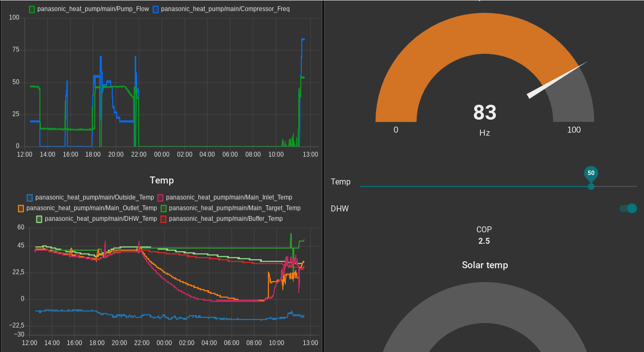Viewport: 644px width, 352px height.
Task: Toggle the Pump_Flow series legend box
Action: (x=32, y=9)
